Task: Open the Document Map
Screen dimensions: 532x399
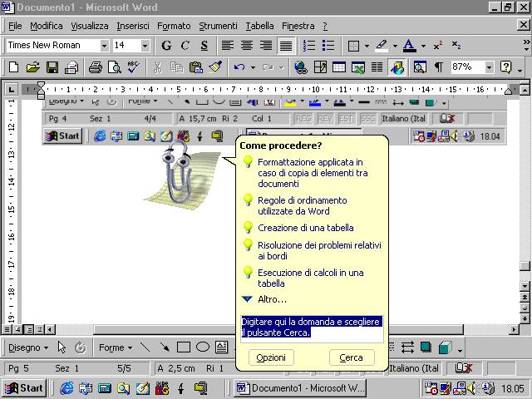Action: 420,67
